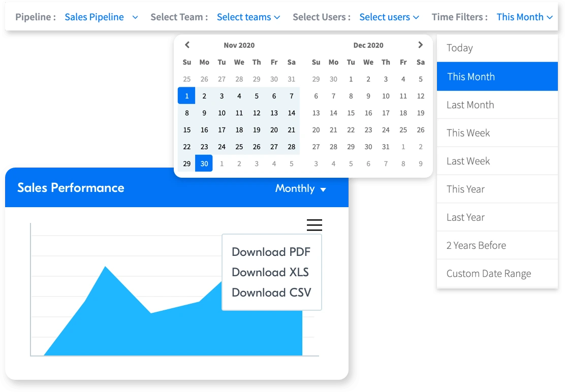The image size is (565, 392).
Task: Pick November 15 in the calendar
Action: pos(186,129)
